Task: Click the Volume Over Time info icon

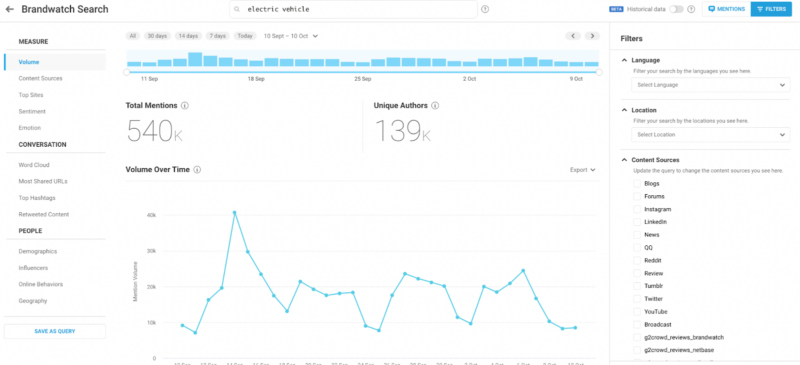Action: click(197, 169)
